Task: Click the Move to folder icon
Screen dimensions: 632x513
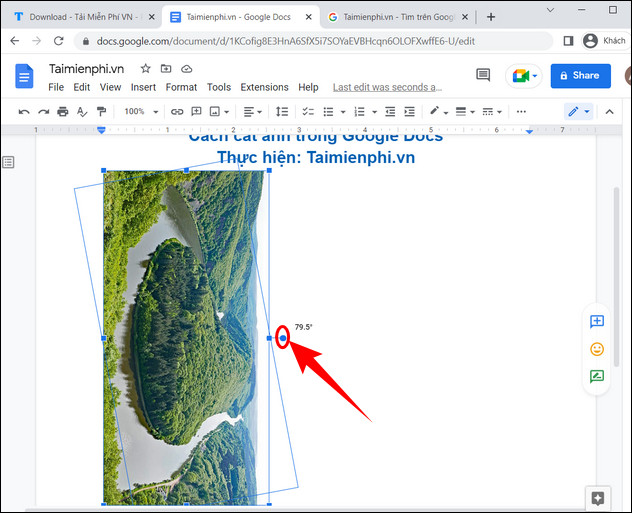Action: tap(166, 69)
